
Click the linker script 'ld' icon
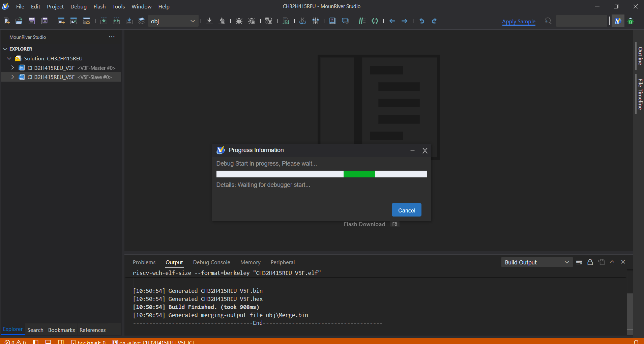[286, 21]
